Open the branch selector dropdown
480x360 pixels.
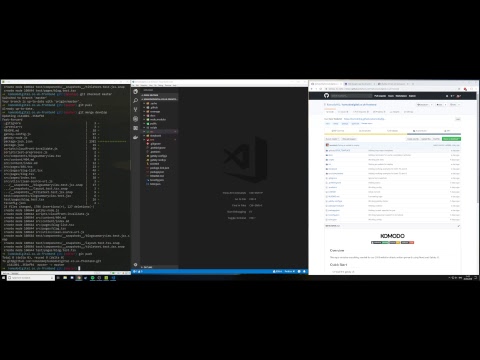332,139
